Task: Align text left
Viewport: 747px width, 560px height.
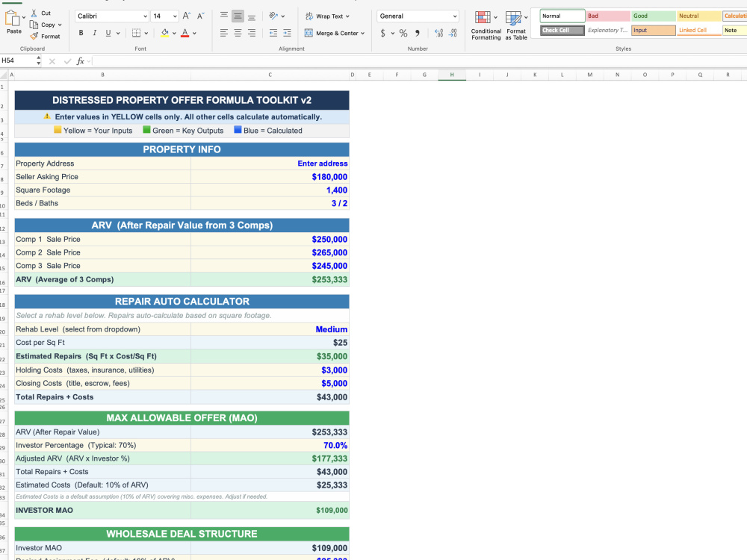Action: pyautogui.click(x=224, y=34)
